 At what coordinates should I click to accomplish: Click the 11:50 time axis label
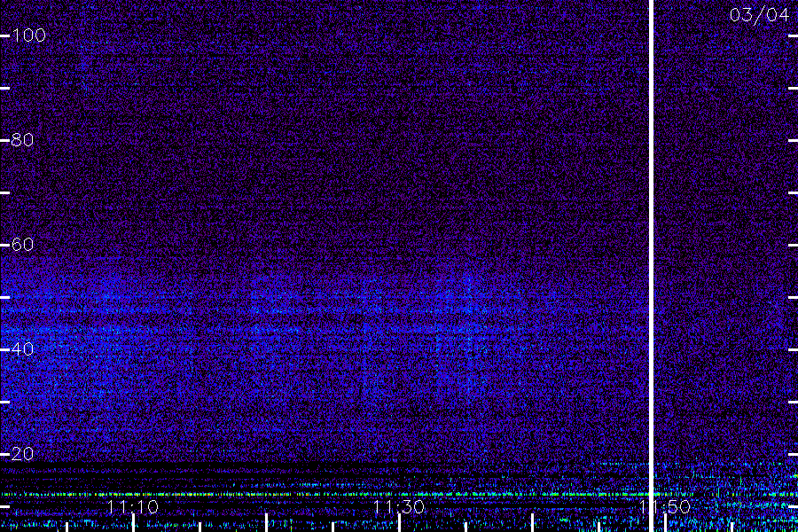coord(665,507)
